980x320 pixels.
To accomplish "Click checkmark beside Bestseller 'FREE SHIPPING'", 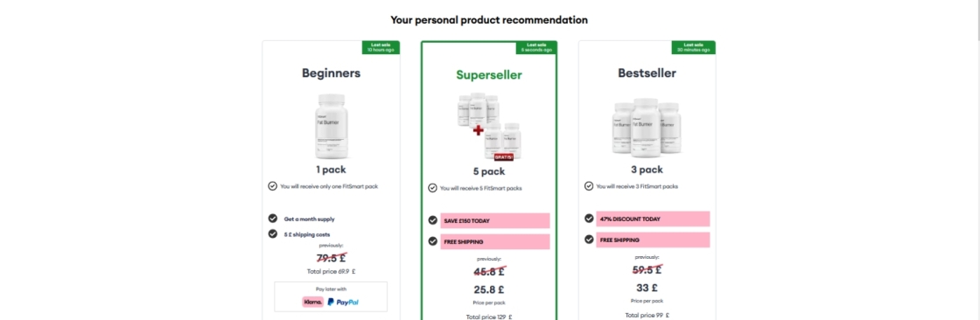I will coord(589,239).
